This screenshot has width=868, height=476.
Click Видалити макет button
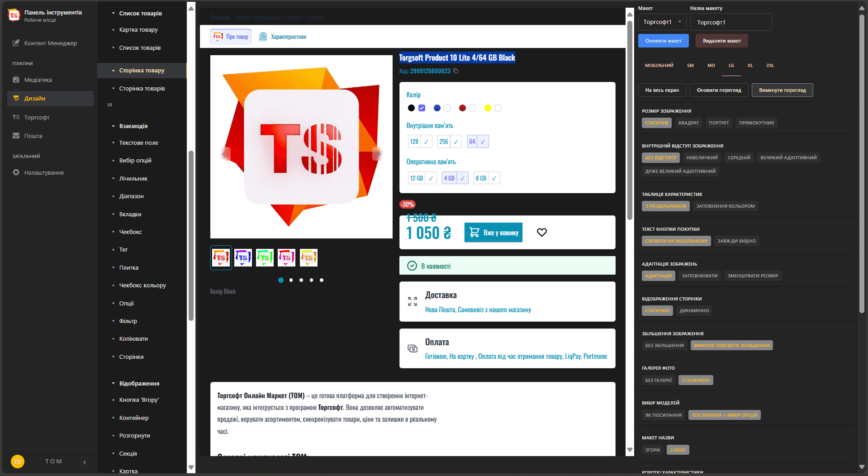tap(721, 41)
